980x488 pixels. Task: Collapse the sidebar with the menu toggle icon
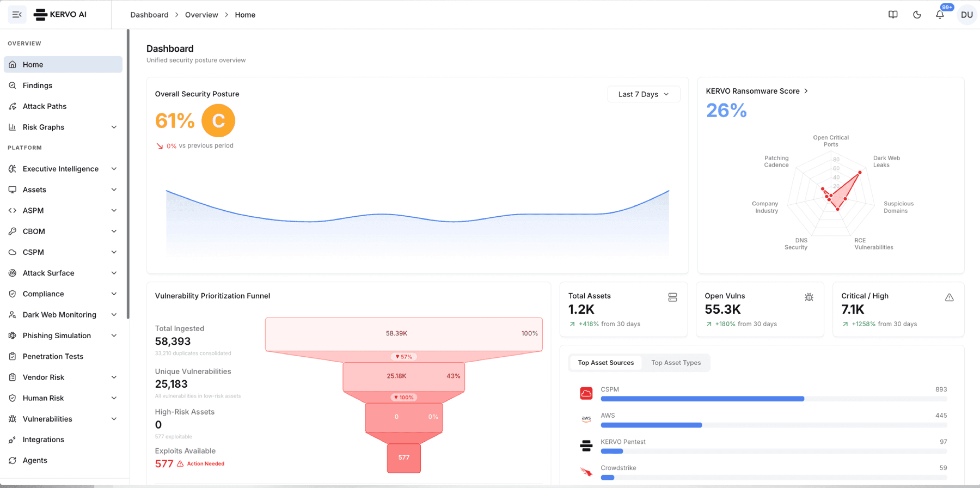[x=17, y=15]
